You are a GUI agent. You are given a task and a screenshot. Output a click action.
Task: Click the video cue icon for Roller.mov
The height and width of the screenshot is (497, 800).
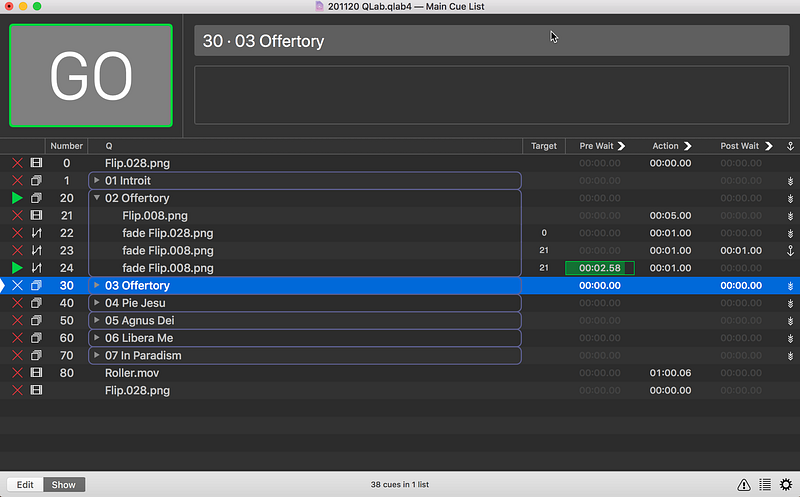point(36,372)
